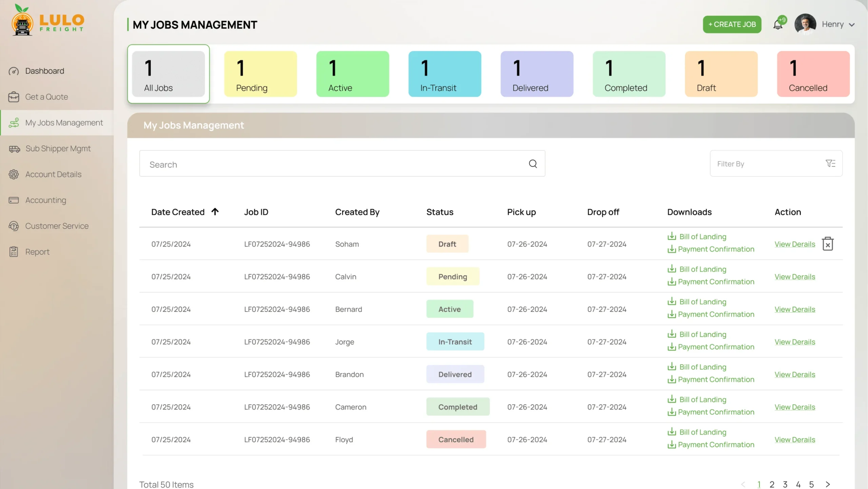The width and height of the screenshot is (868, 489).
Task: Filter jobs by Cancelled card
Action: 813,74
